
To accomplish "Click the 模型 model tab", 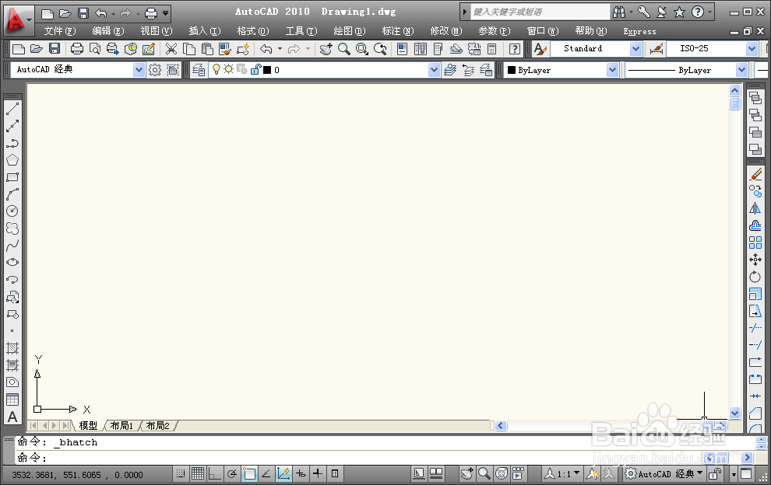I will point(88,425).
